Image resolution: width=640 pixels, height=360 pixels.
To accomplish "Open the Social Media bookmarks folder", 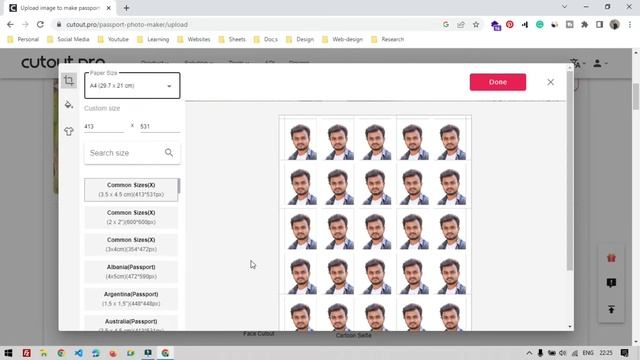I will (x=68, y=39).
